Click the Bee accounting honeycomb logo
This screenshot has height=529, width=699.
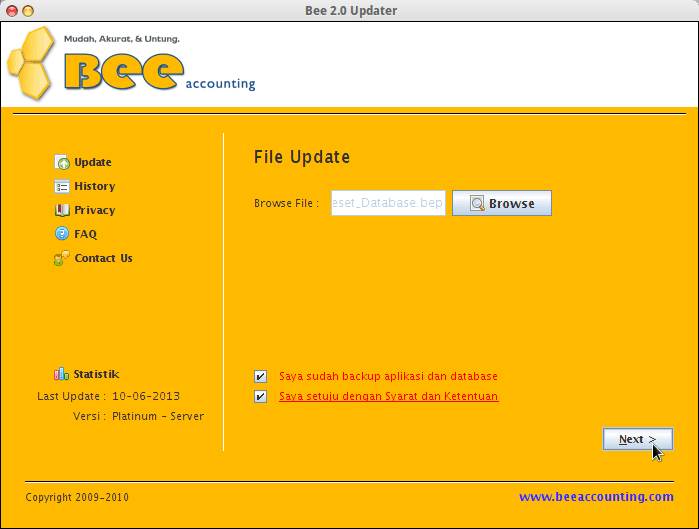[x=31, y=63]
